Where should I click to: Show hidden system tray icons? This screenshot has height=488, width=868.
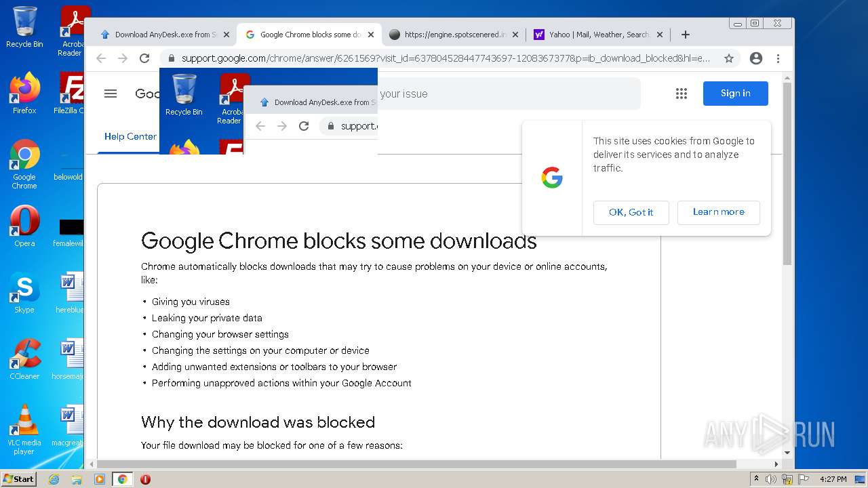[756, 479]
